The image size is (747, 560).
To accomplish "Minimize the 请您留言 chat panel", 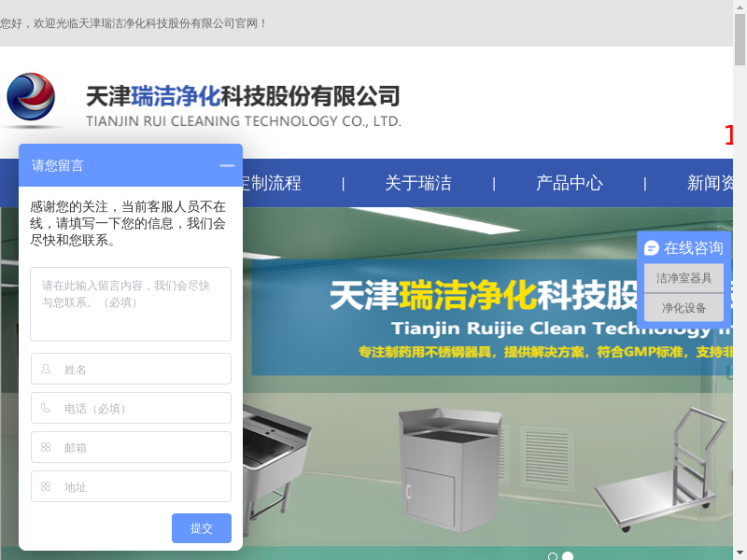I will pyautogui.click(x=227, y=166).
